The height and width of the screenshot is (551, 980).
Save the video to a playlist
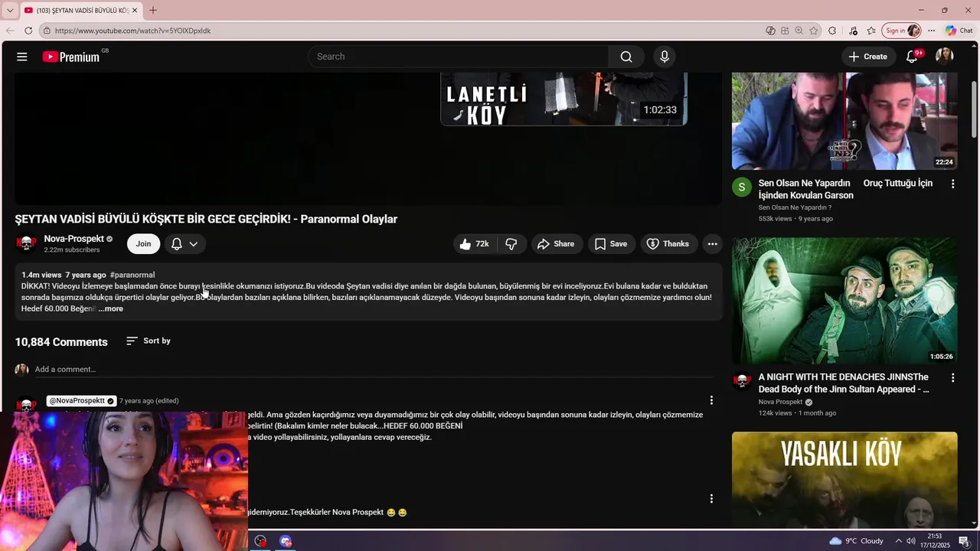pyautogui.click(x=611, y=244)
